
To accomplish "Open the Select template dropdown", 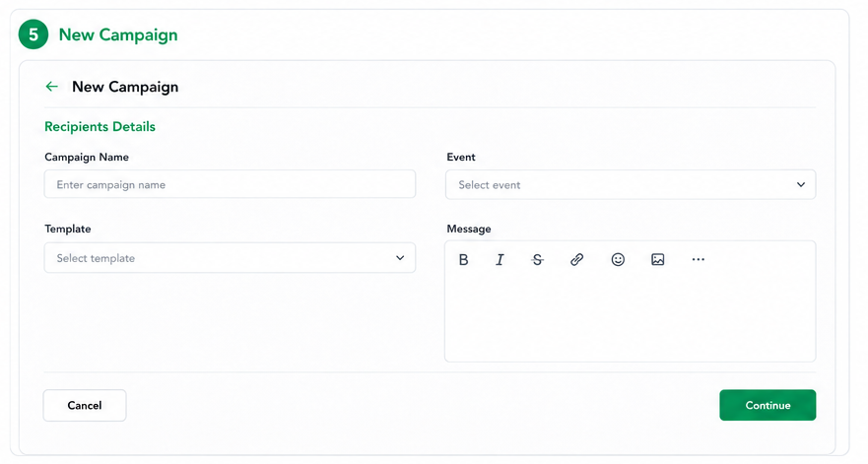I will [230, 257].
